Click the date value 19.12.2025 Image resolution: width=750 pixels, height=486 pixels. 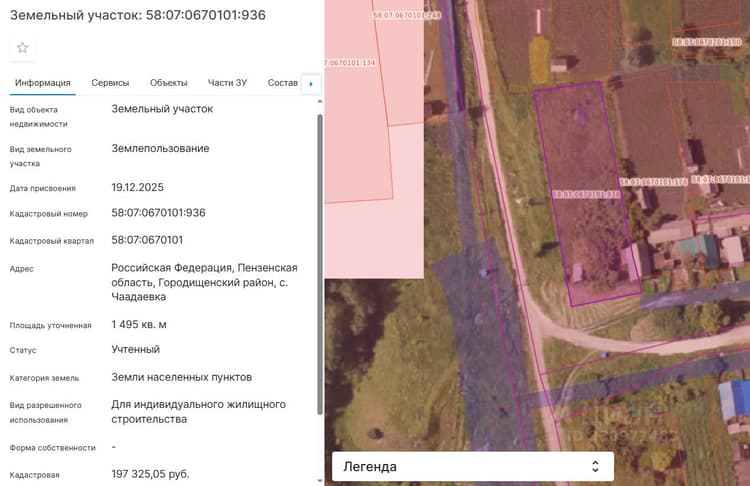[x=137, y=188]
